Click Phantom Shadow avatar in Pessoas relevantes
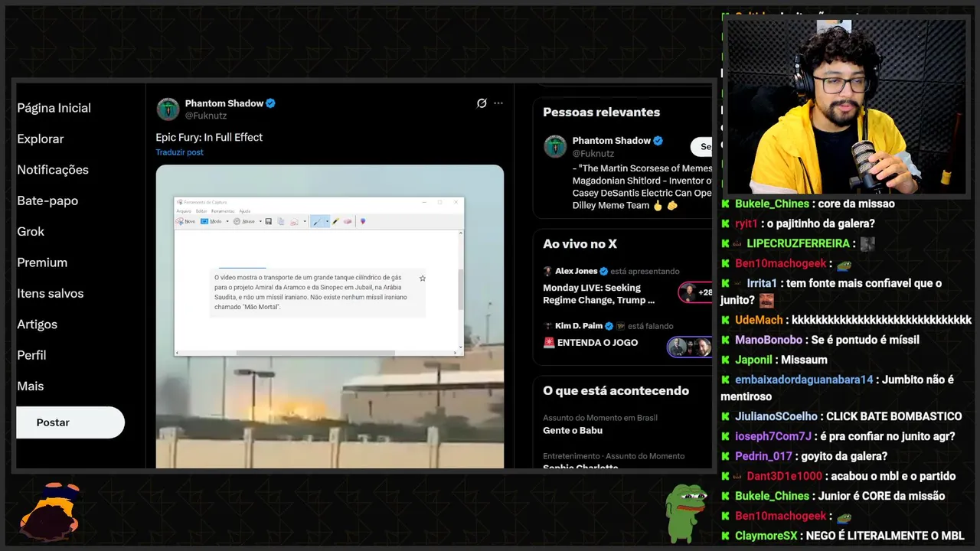 pos(555,146)
